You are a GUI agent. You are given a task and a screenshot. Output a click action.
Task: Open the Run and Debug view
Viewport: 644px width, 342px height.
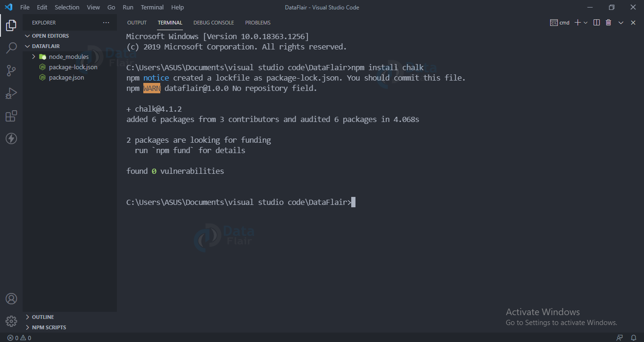click(11, 93)
